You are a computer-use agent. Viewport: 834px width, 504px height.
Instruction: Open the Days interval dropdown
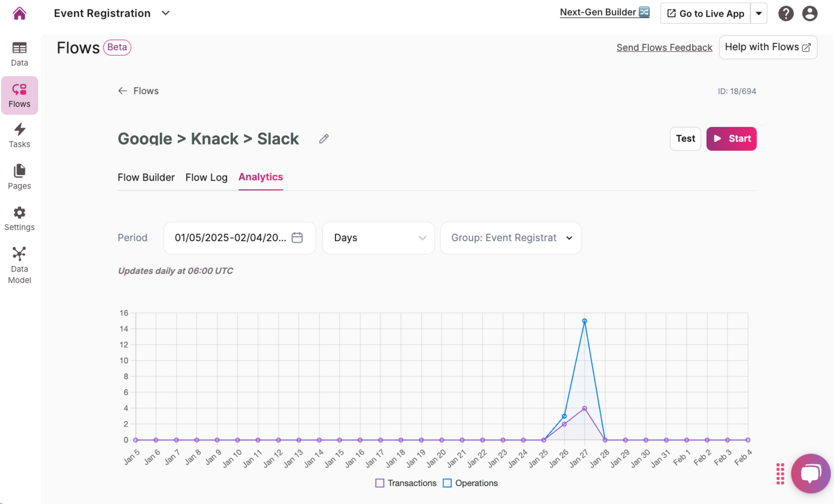click(379, 238)
